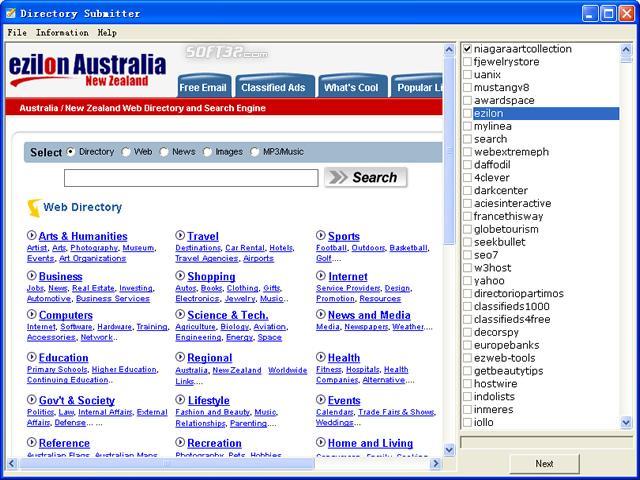Open the Help menu

[107, 33]
